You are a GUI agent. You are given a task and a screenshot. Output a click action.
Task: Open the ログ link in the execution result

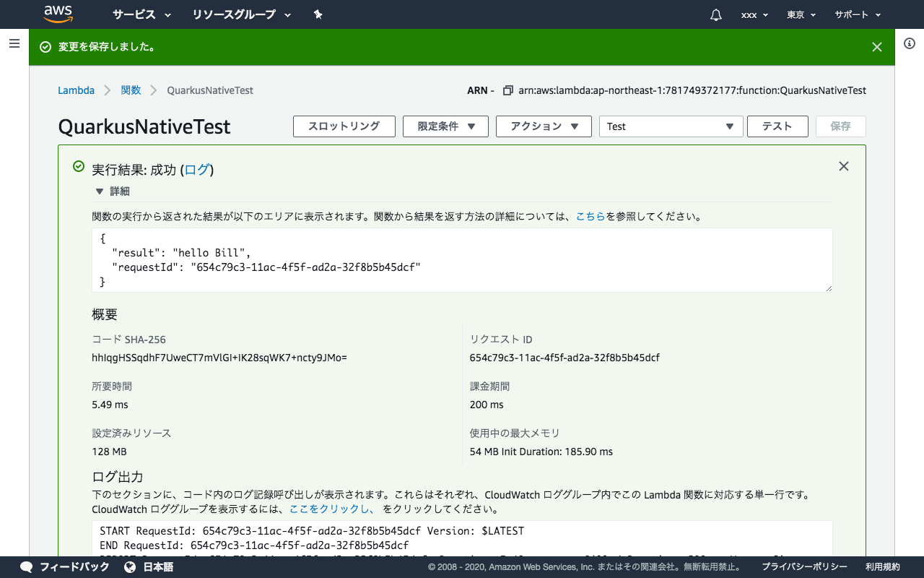pos(196,170)
